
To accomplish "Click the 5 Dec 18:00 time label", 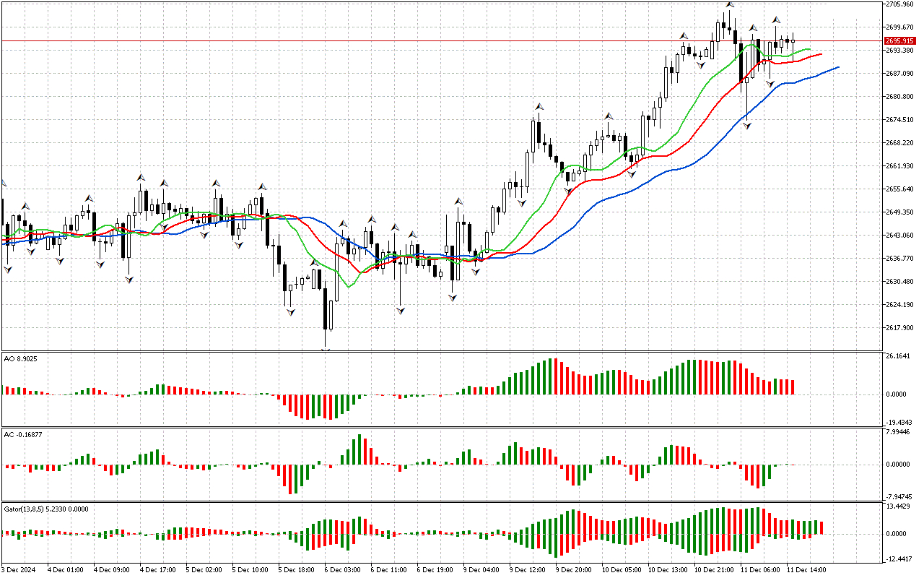I will (297, 570).
